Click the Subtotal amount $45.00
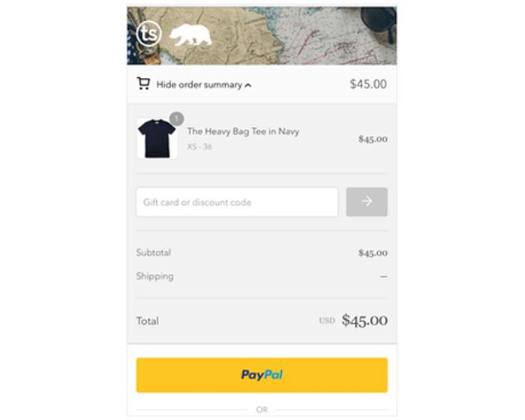 coord(373,253)
